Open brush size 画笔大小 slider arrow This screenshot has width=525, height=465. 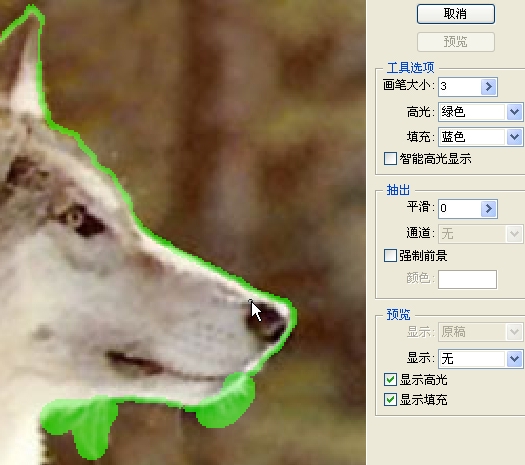[x=489, y=87]
